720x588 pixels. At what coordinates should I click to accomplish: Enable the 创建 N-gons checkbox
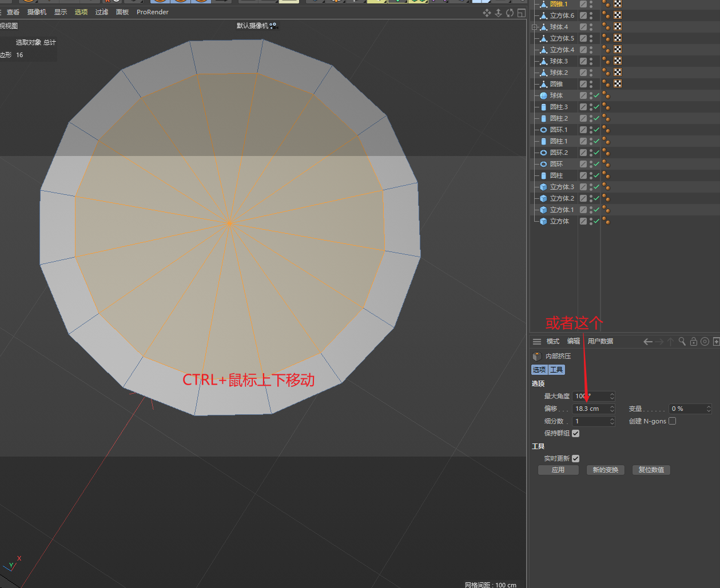[x=672, y=421]
